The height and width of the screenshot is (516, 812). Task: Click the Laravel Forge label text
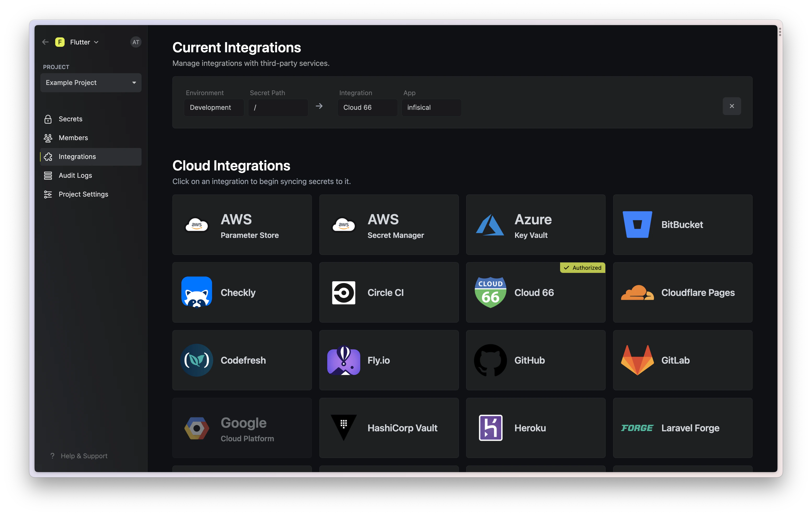pos(690,428)
